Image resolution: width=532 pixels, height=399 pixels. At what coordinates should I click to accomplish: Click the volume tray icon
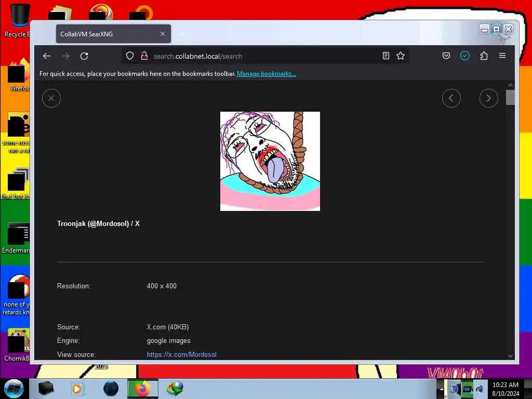click(480, 389)
